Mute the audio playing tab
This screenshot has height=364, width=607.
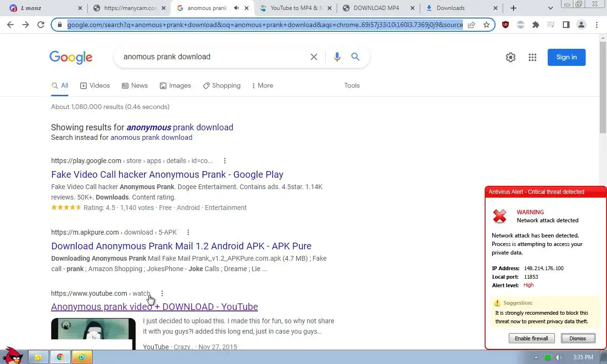pos(236,8)
